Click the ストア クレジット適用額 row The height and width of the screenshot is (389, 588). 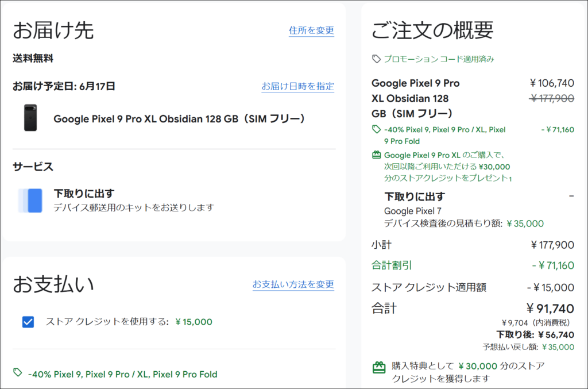pyautogui.click(x=473, y=287)
